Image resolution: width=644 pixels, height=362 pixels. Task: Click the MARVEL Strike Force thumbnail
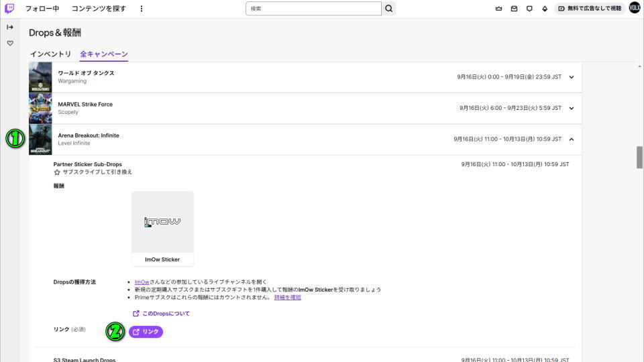point(40,109)
